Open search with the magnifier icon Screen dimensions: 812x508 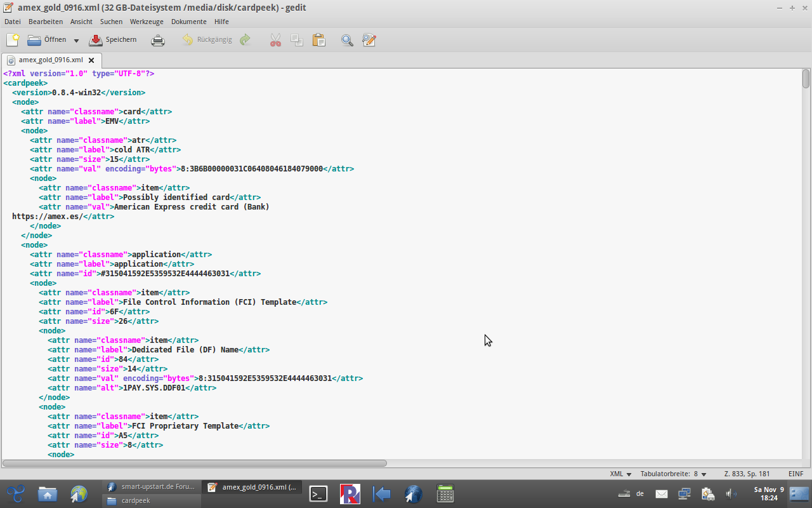coord(347,40)
